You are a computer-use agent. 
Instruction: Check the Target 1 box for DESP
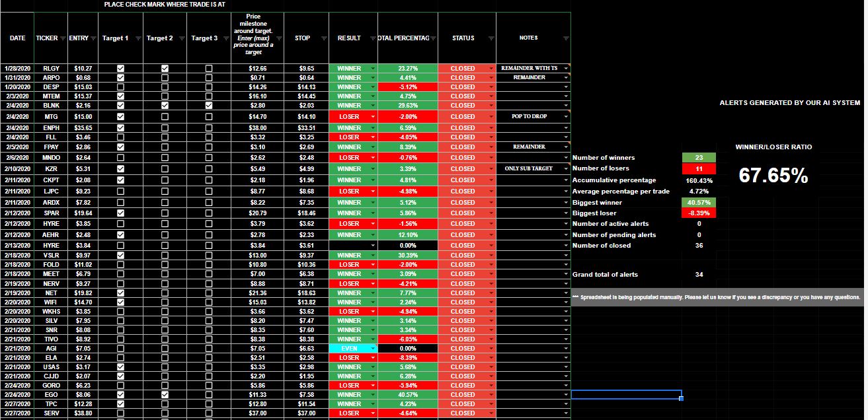point(120,87)
